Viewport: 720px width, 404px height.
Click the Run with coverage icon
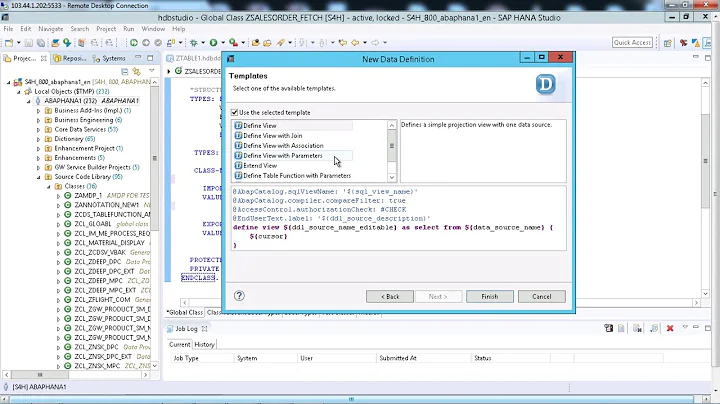pyautogui.click(x=234, y=43)
